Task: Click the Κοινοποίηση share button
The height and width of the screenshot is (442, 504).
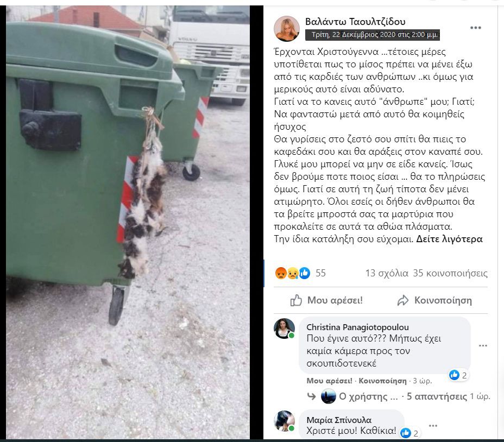Action: pos(434,300)
